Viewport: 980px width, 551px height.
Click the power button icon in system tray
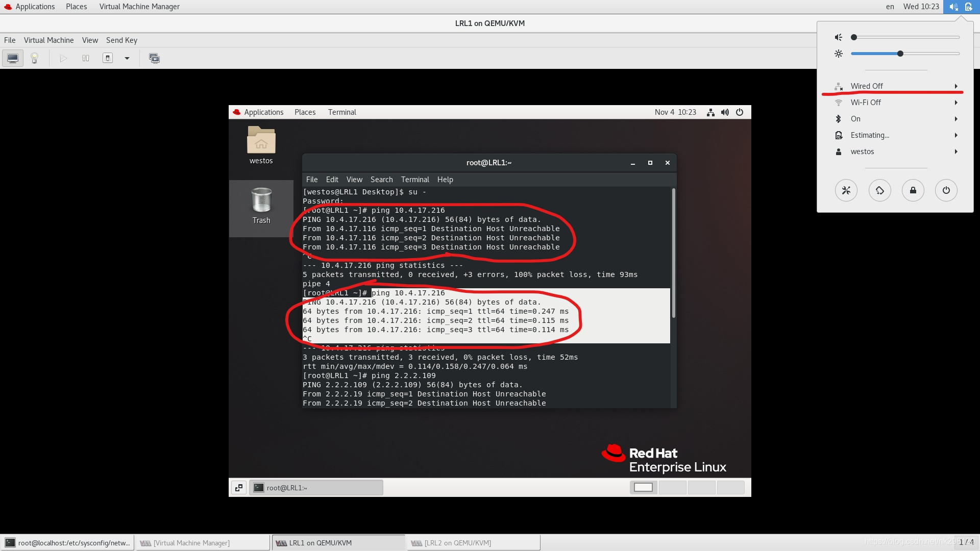(x=946, y=190)
